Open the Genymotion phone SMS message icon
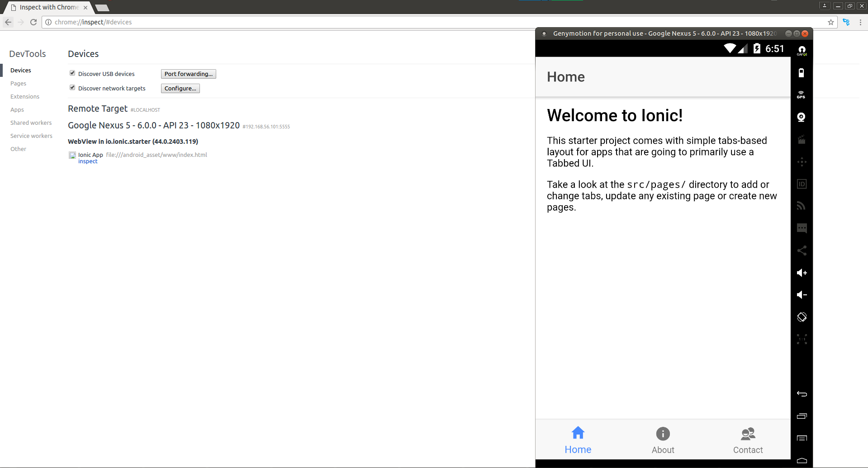 (802, 228)
